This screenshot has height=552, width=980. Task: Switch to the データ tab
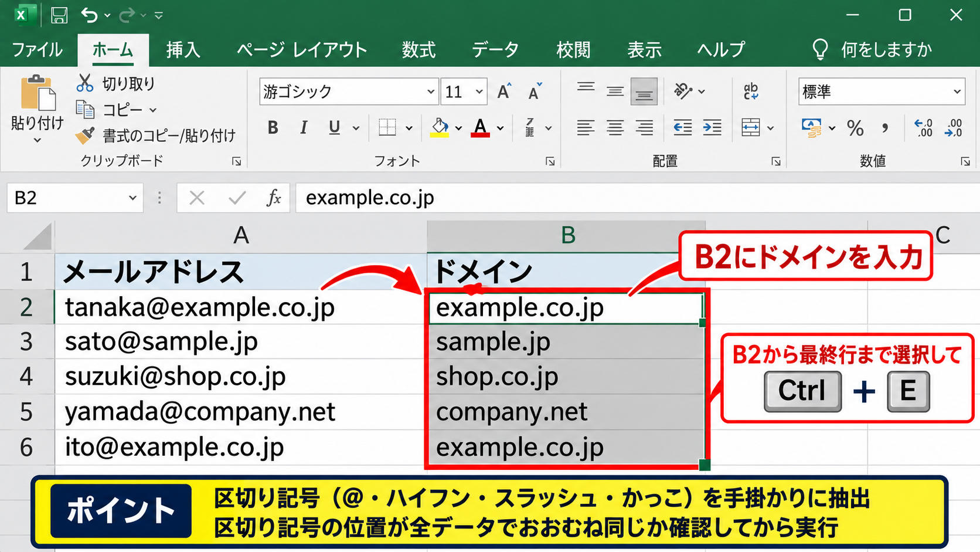pos(495,50)
